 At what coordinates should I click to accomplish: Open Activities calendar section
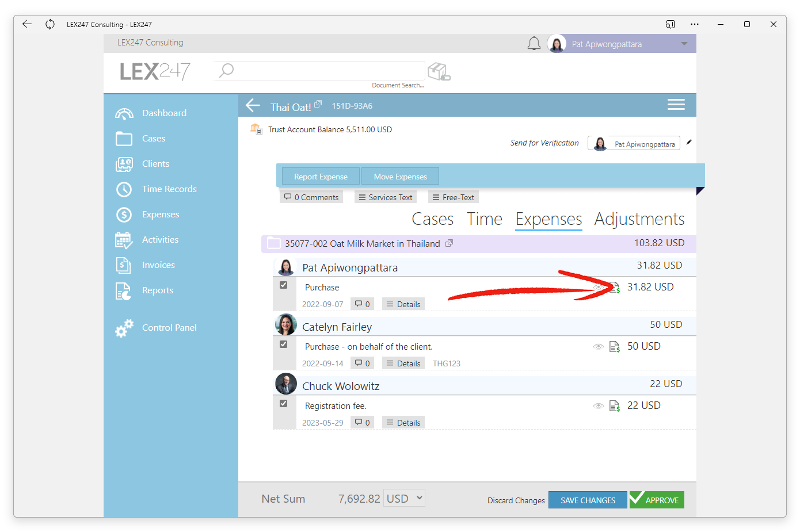pyautogui.click(x=147, y=240)
